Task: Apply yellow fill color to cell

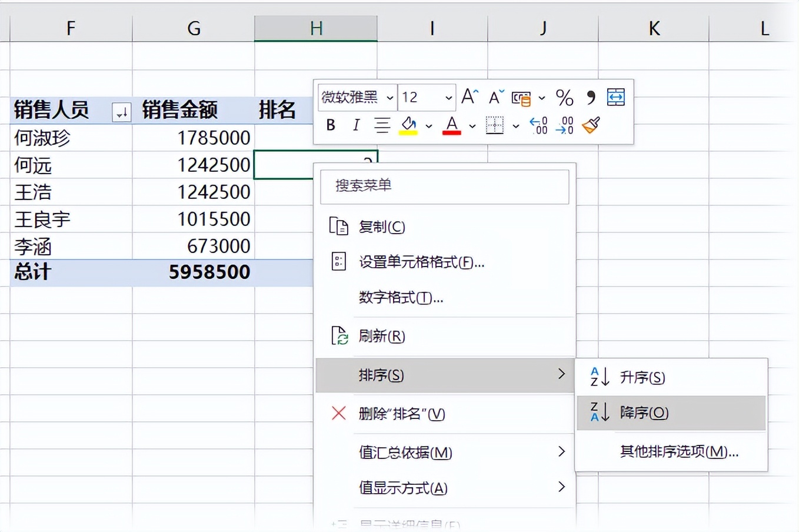Action: [x=408, y=125]
